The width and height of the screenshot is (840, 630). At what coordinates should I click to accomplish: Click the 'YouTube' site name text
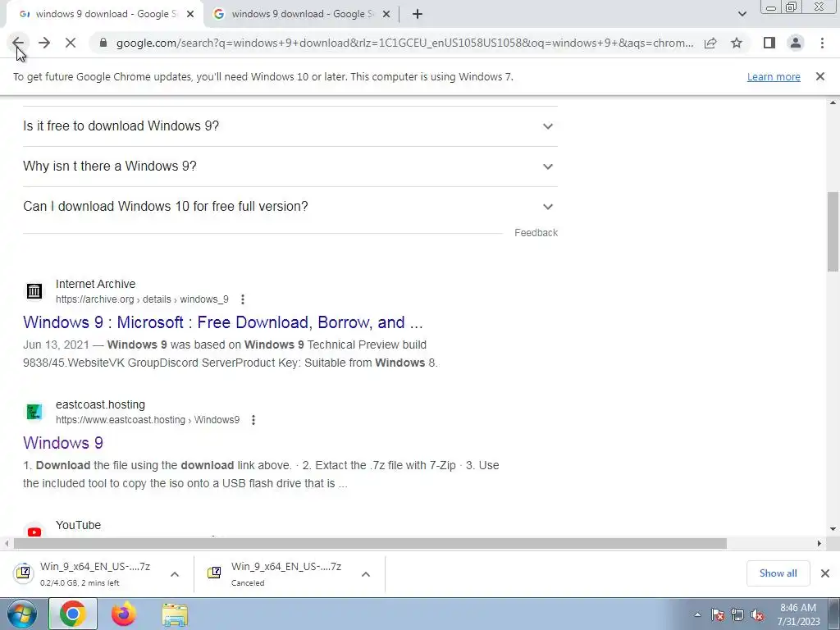[x=78, y=525]
